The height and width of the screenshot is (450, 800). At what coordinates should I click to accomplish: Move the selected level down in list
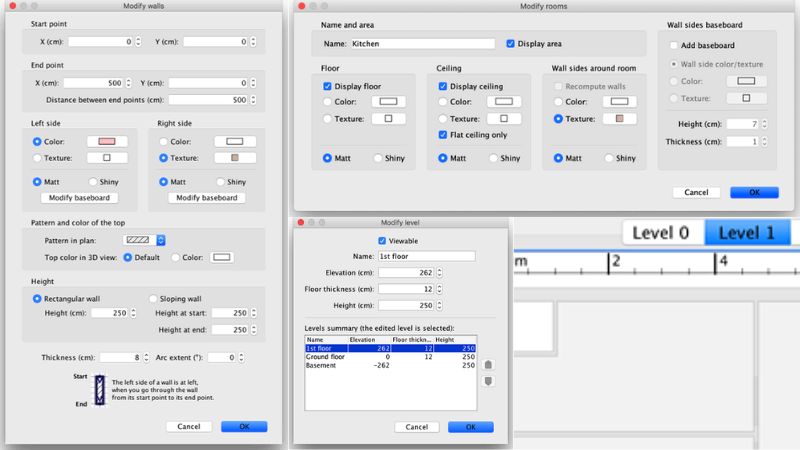point(488,381)
